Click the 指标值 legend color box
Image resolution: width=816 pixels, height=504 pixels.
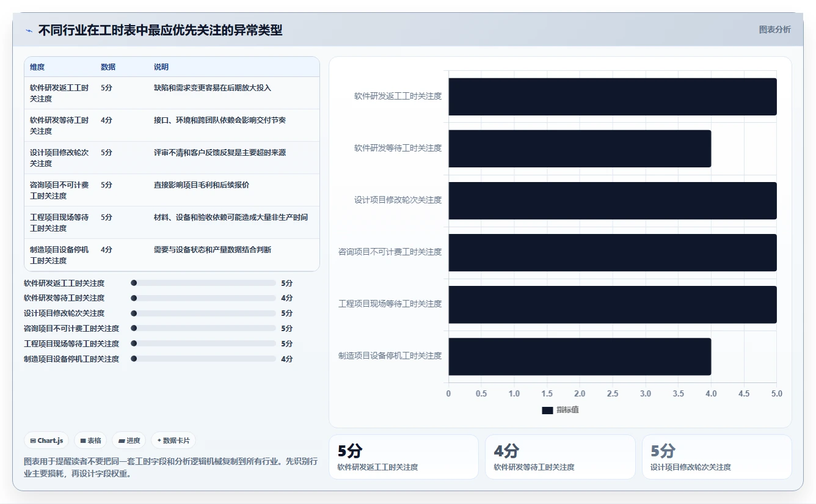[x=547, y=410]
